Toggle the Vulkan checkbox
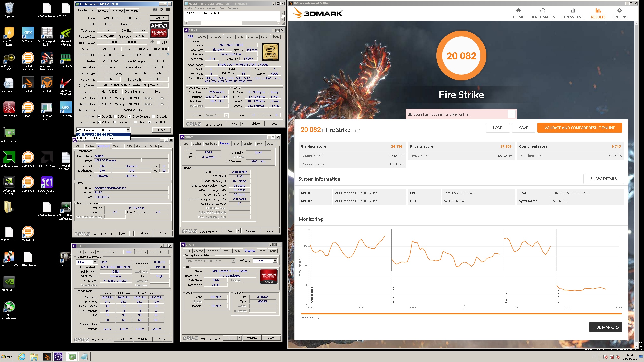The image size is (644, 362). click(99, 122)
